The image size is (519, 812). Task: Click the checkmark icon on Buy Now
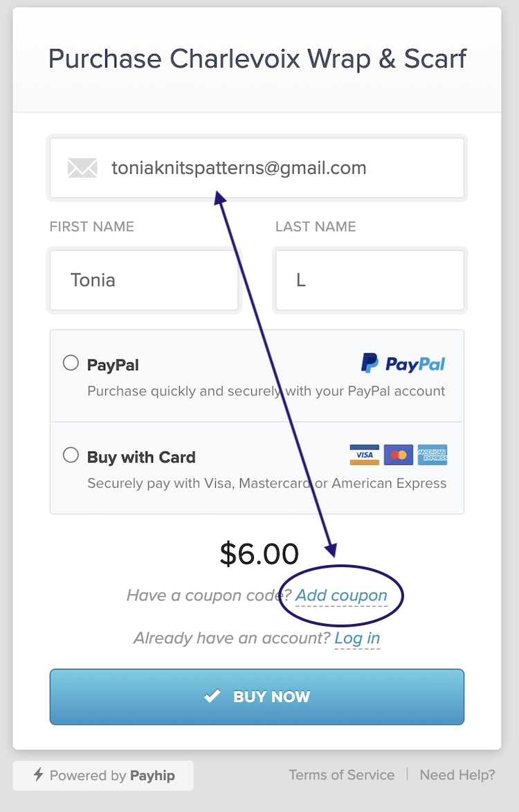tap(212, 696)
